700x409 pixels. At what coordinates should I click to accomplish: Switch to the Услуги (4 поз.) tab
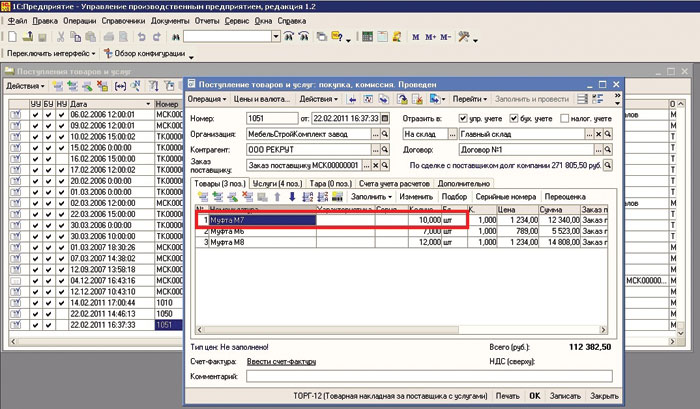point(277,184)
